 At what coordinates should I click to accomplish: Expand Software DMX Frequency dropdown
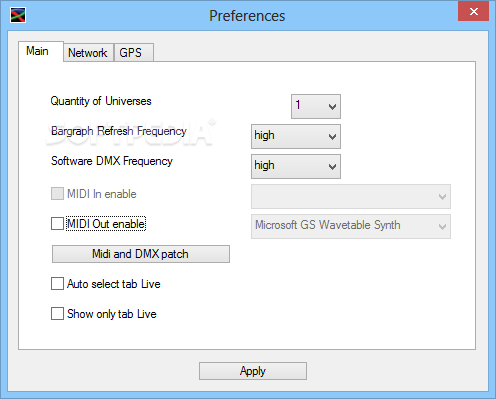296,166
